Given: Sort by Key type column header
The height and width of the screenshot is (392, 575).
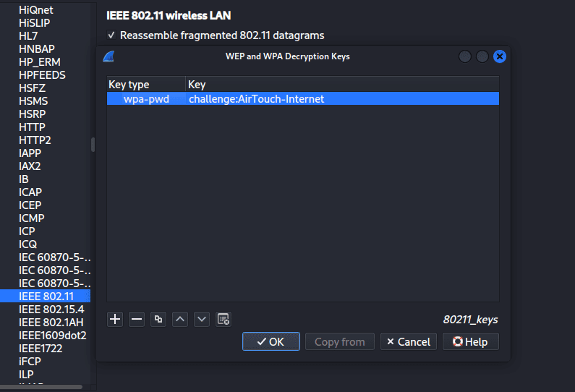Looking at the screenshot, I should tap(145, 85).
